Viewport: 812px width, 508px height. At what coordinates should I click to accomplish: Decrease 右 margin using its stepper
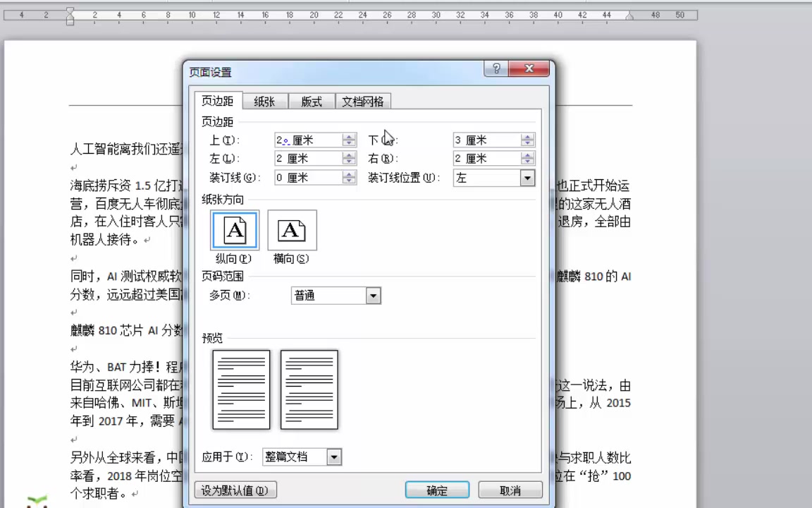[x=527, y=162]
